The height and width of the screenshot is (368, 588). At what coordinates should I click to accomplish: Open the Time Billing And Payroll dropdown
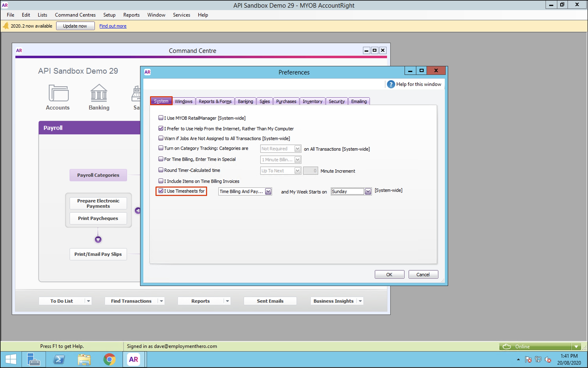coord(268,192)
